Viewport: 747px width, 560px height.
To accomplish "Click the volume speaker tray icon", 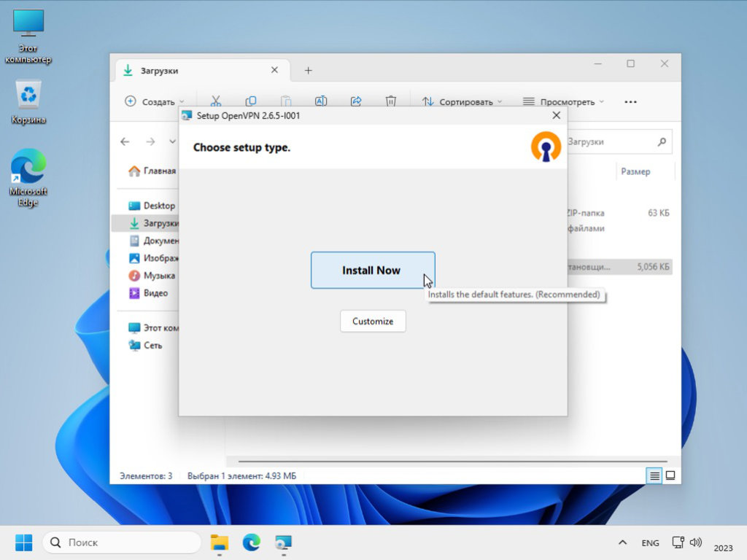I will 695,542.
